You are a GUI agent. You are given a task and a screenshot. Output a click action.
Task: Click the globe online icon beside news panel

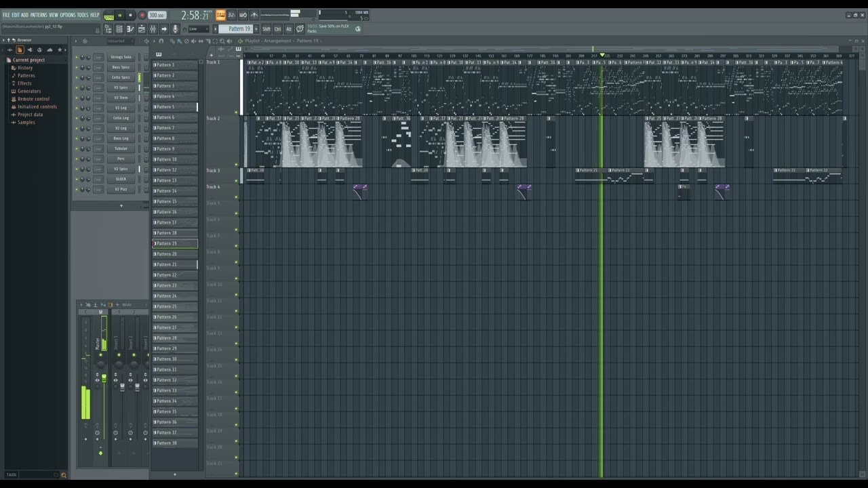tap(358, 28)
